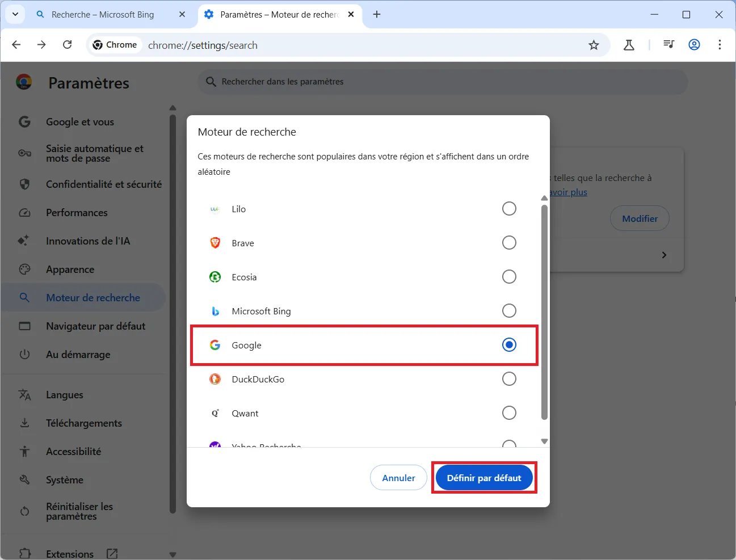Click the Chrome logo beside Paramètres
This screenshot has width=736, height=560.
tap(24, 82)
